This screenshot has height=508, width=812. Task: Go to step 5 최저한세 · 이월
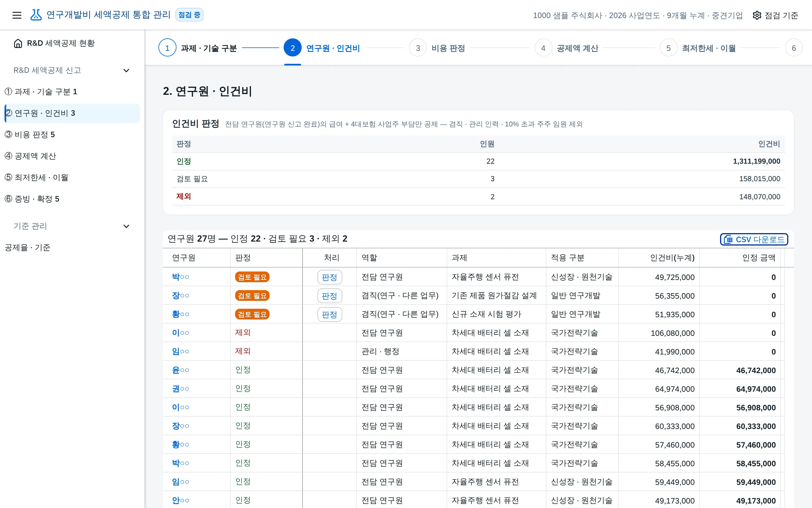coord(698,48)
